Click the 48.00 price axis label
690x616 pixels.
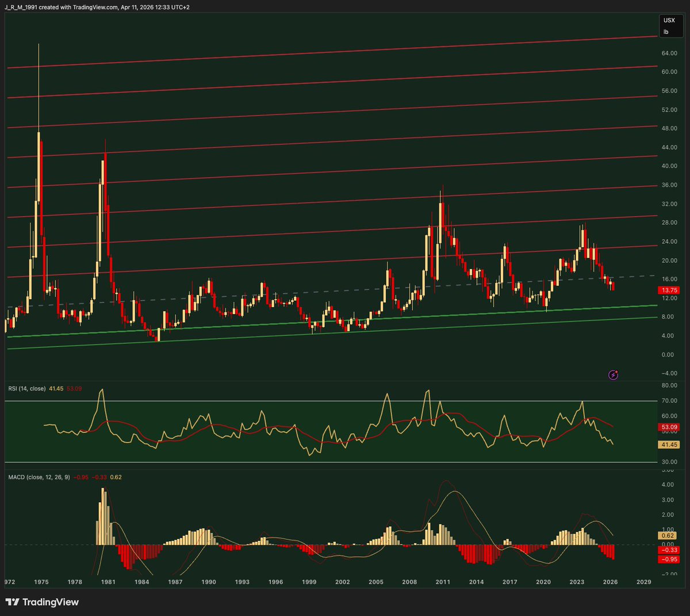tap(669, 129)
